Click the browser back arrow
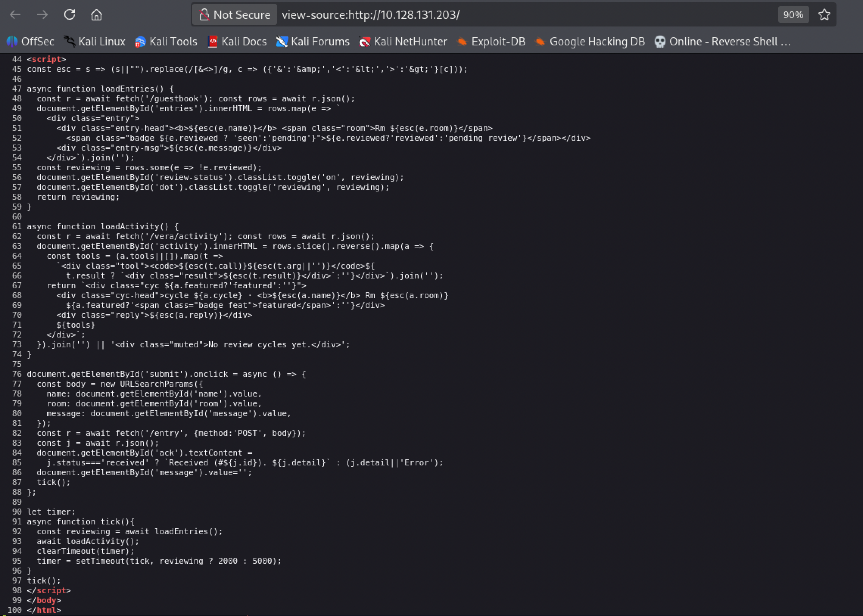863x616 pixels. click(x=15, y=15)
